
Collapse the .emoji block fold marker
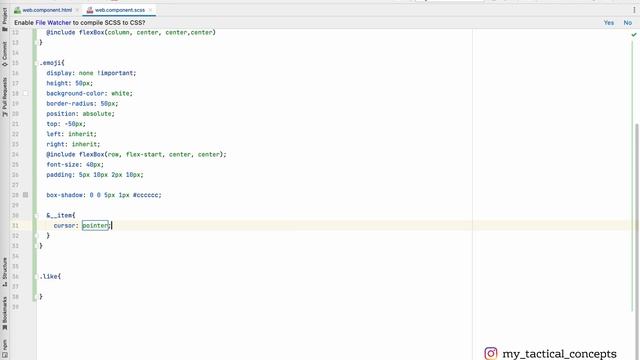[x=36, y=63]
